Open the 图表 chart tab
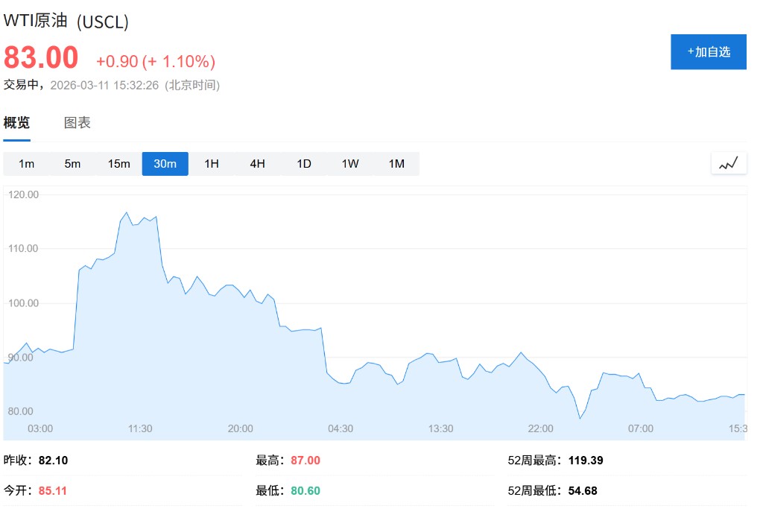 tap(77, 123)
